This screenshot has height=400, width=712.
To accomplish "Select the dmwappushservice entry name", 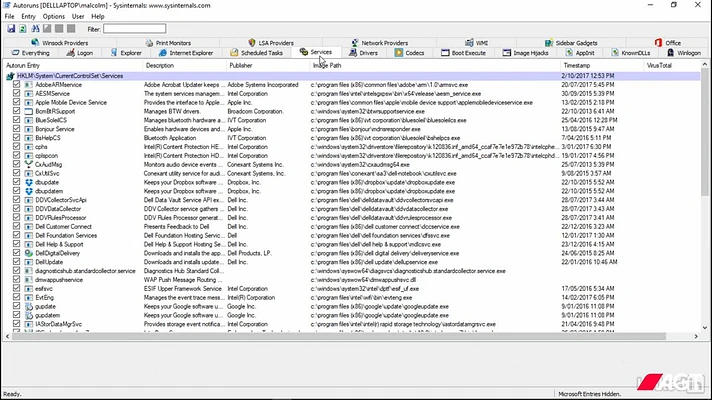I will coord(59,280).
